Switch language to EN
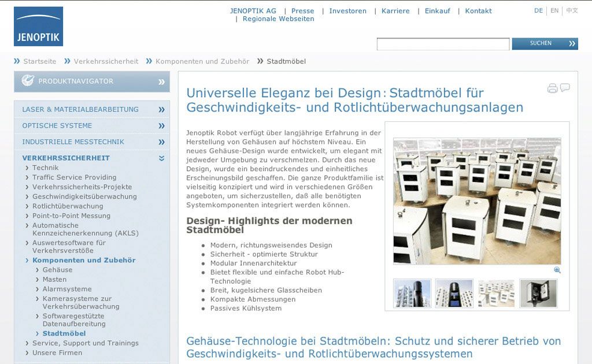Image resolution: width=592 pixels, height=364 pixels. tap(554, 10)
